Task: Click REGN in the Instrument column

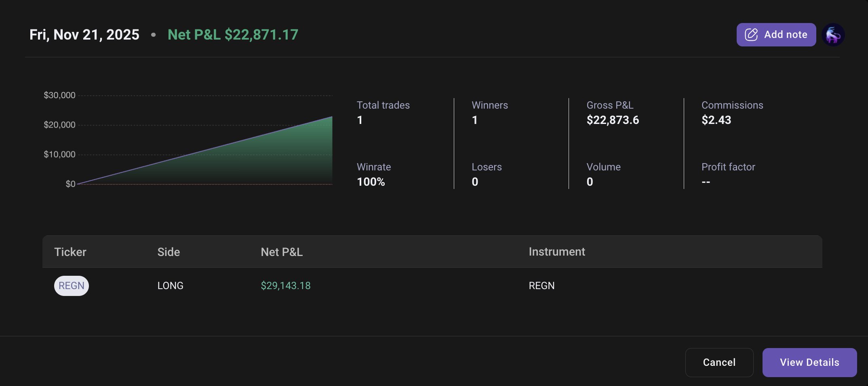Action: (x=541, y=286)
